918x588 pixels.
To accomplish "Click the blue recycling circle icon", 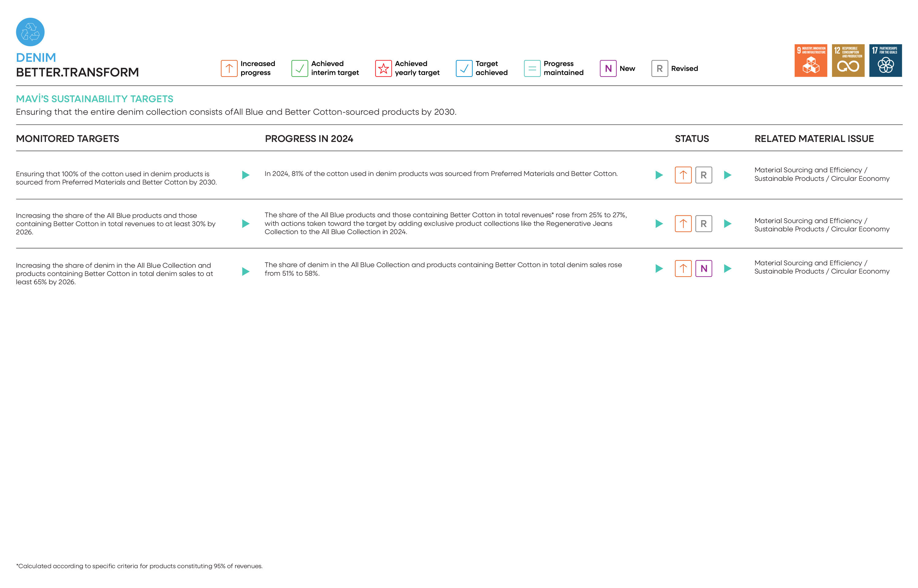I will (30, 32).
